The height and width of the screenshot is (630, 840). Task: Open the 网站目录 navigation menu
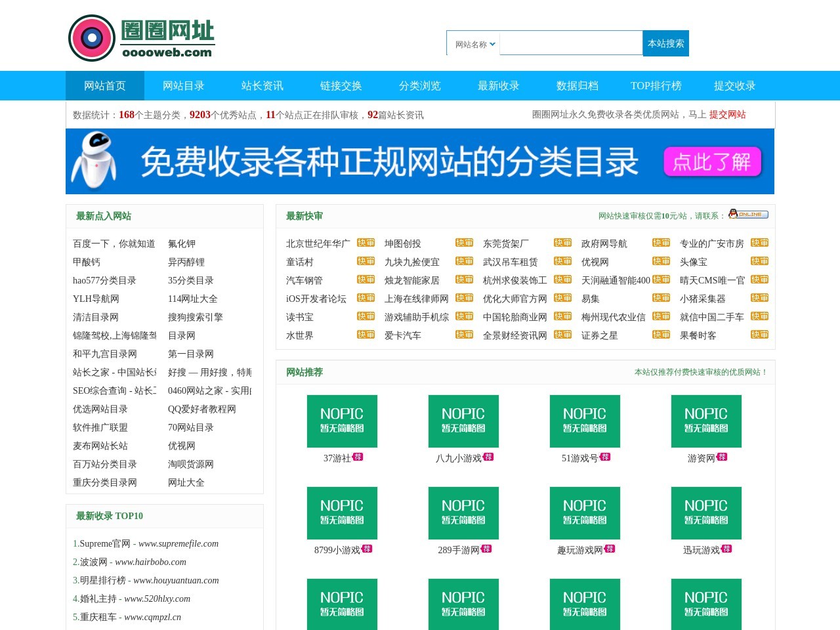(x=184, y=85)
